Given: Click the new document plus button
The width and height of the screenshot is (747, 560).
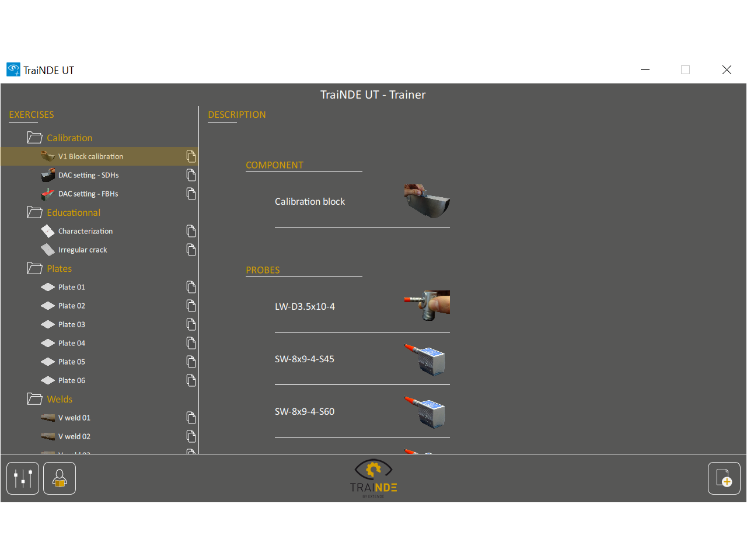Looking at the screenshot, I should pos(724,478).
